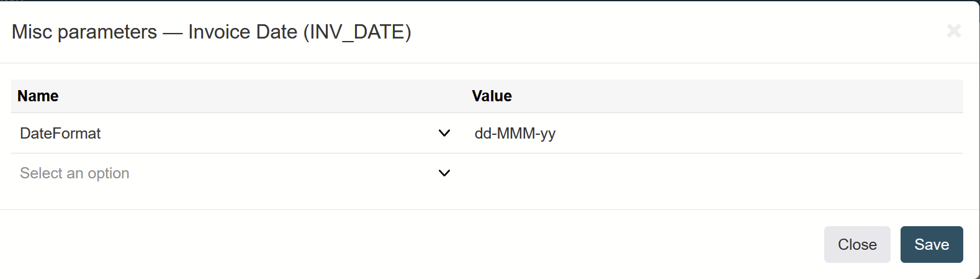Choose a new parameter via Select an option placeholder
Screen dimensions: 980x279
(x=74, y=173)
